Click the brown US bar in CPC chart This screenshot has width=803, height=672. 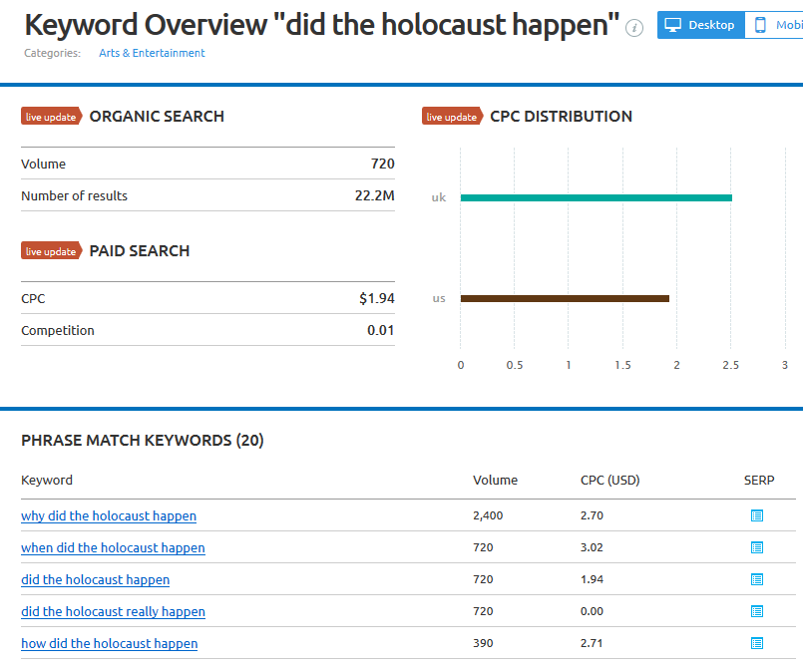pos(564,298)
